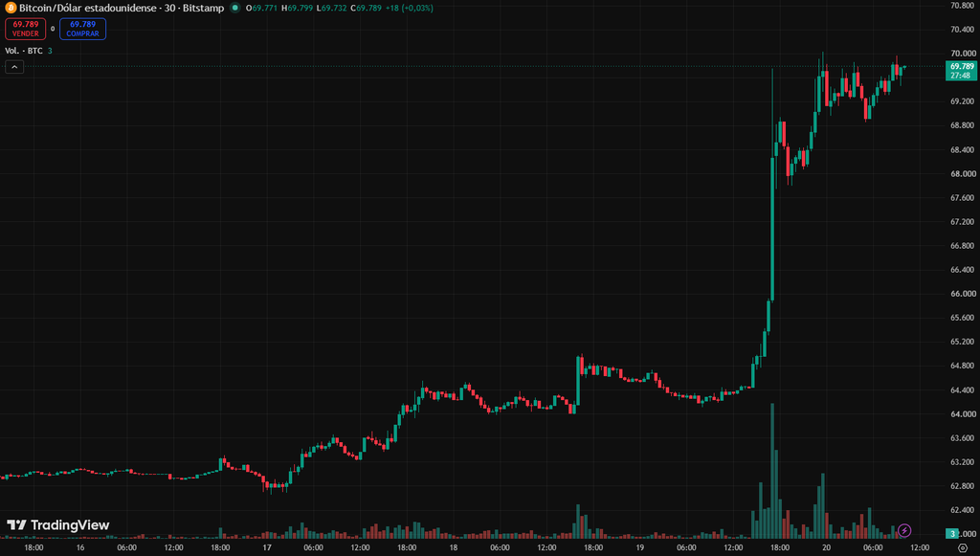Image resolution: width=980 pixels, height=556 pixels.
Task: Click the 70.400 price axis label
Action: [x=963, y=30]
